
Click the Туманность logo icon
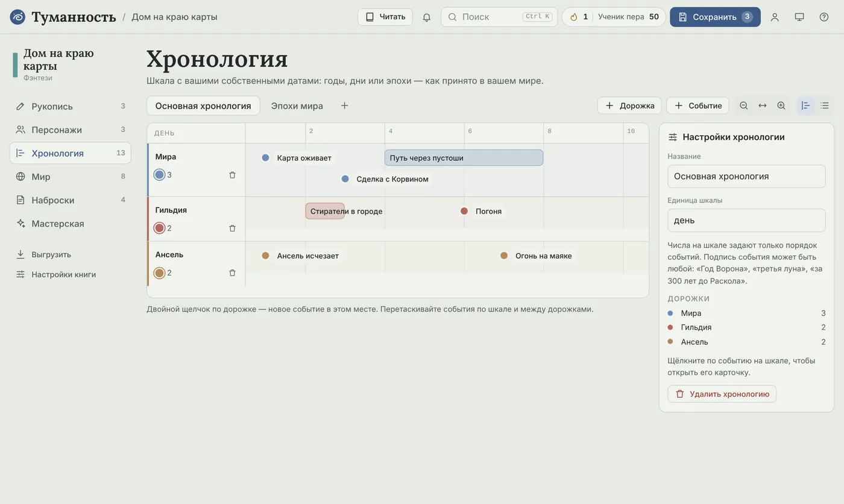coord(17,17)
